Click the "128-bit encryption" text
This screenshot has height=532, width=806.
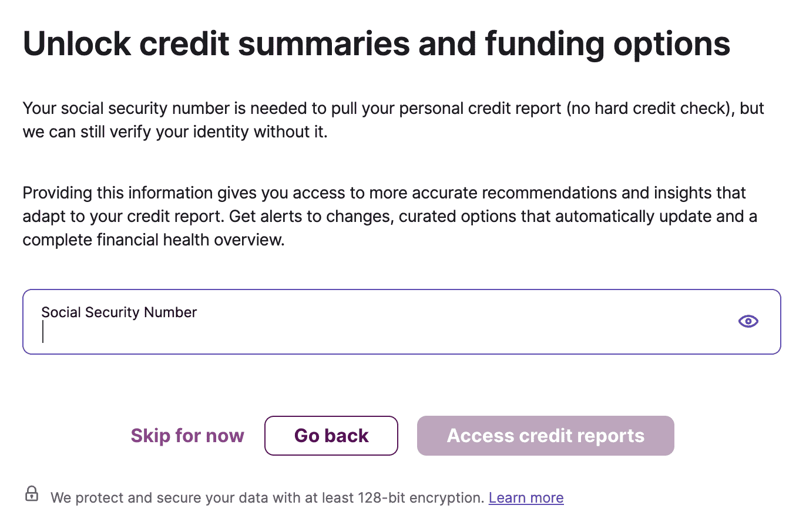[x=418, y=498]
